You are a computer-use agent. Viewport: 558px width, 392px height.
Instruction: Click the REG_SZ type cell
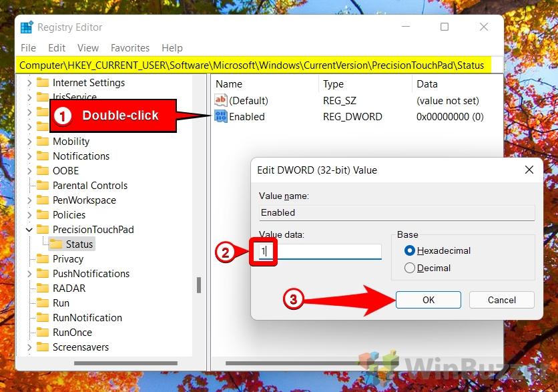tap(340, 101)
